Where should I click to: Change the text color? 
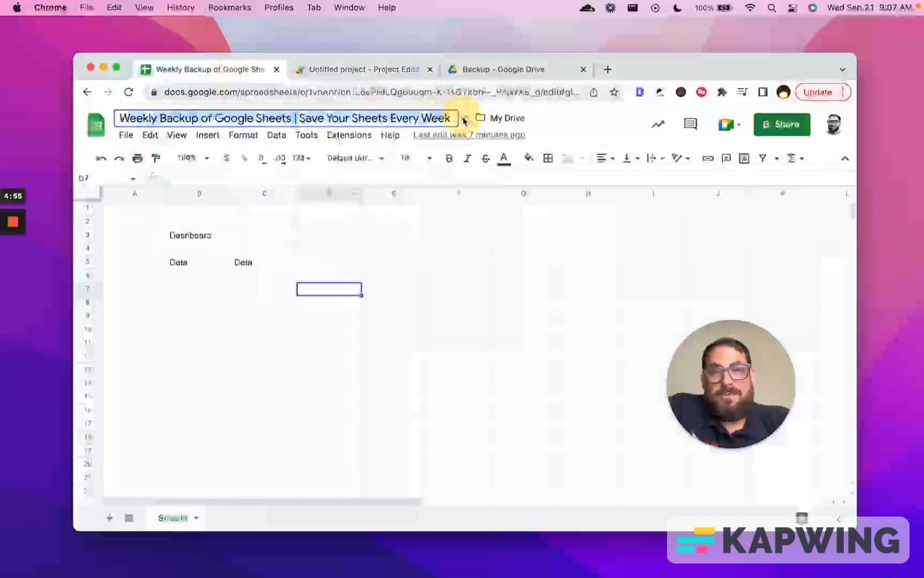click(504, 158)
